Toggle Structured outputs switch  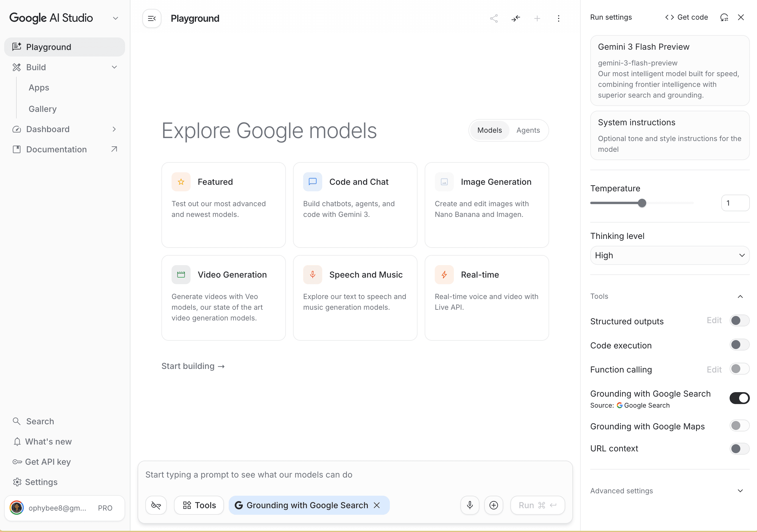point(739,320)
